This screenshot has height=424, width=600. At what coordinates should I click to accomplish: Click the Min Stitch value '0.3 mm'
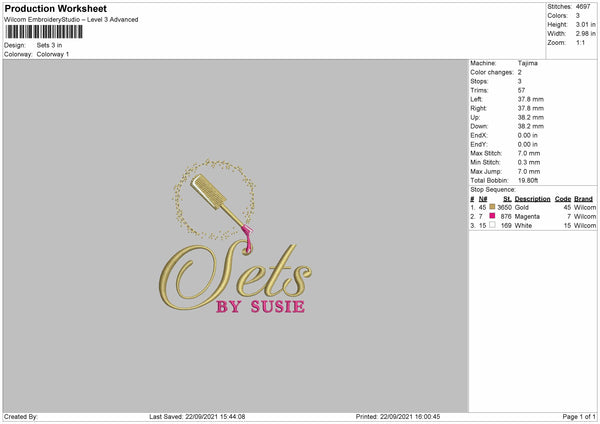pos(529,162)
